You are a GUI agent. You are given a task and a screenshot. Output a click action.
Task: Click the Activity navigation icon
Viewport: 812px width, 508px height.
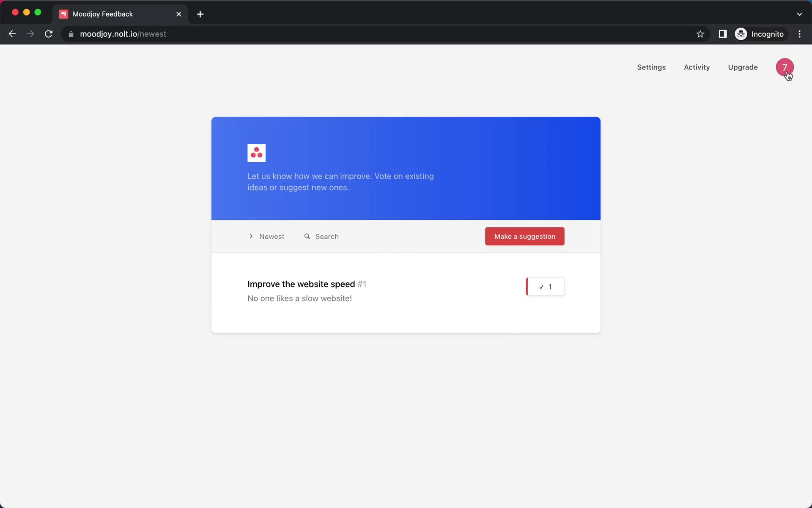pyautogui.click(x=697, y=67)
